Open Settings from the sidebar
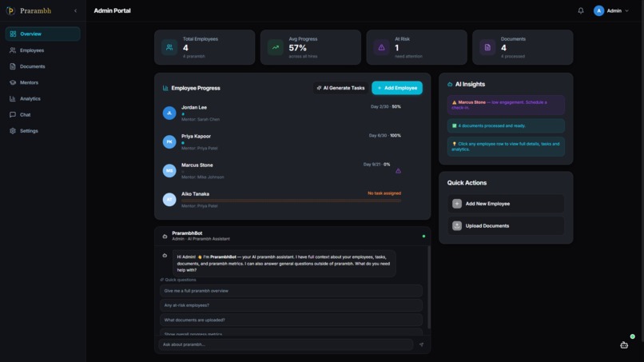 (42, 131)
